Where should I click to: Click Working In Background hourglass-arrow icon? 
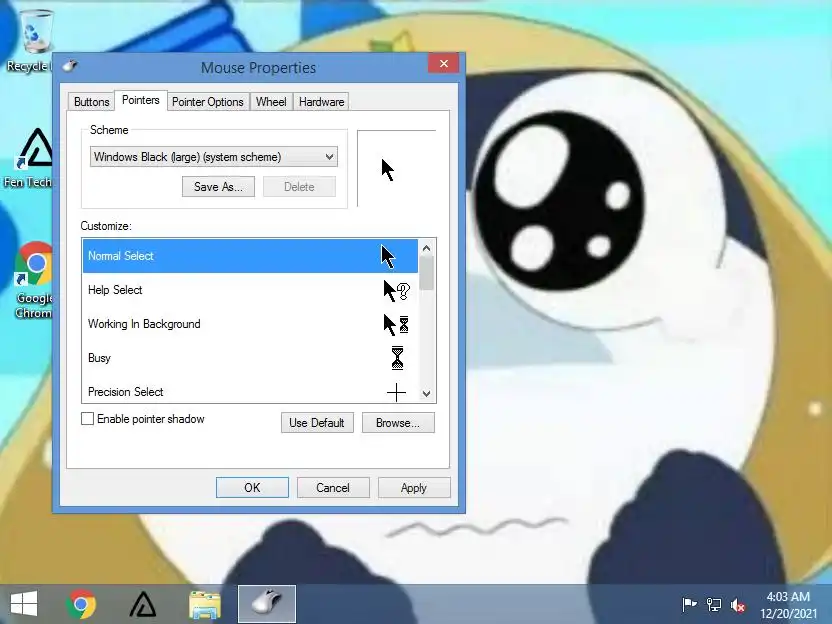click(396, 324)
